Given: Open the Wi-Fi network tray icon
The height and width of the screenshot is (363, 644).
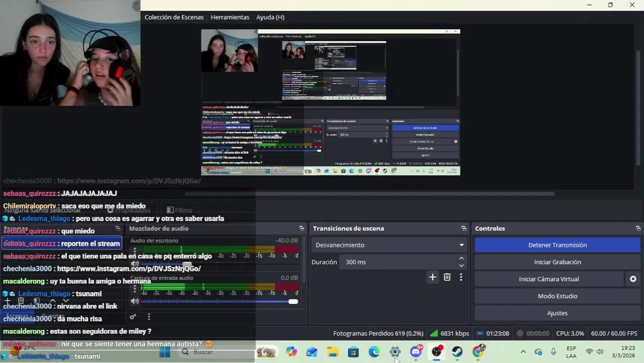Looking at the screenshot, I should [589, 351].
